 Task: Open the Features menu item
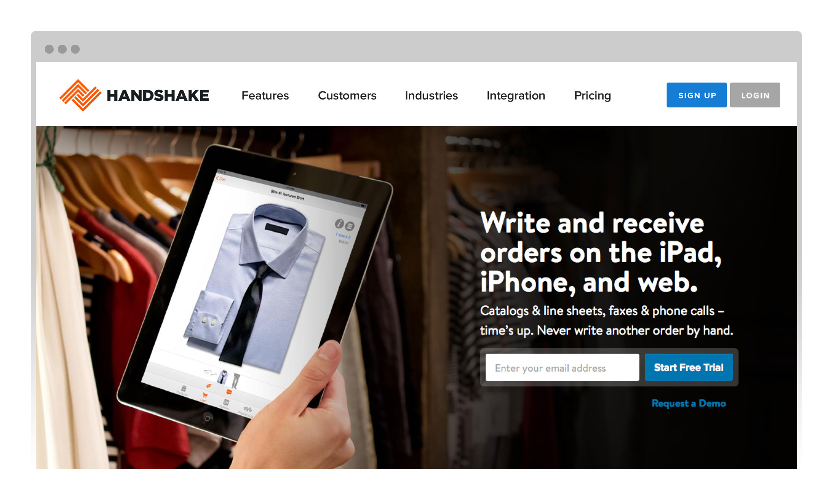(265, 96)
